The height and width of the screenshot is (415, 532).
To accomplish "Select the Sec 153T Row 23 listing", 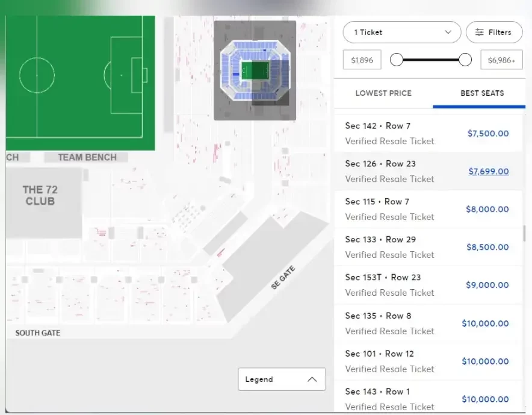I will coord(427,285).
